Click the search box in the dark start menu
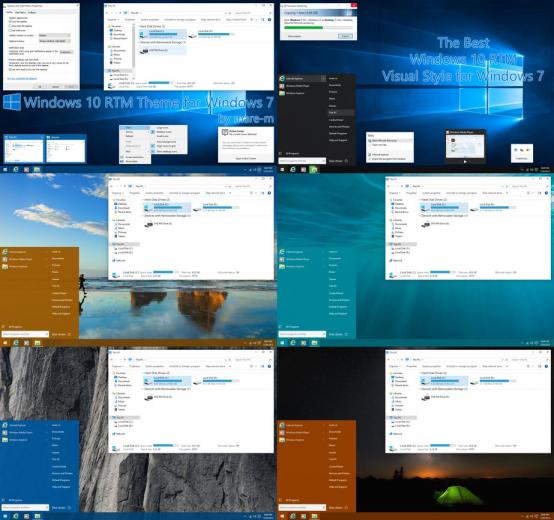The width and height of the screenshot is (554, 520). click(302, 161)
